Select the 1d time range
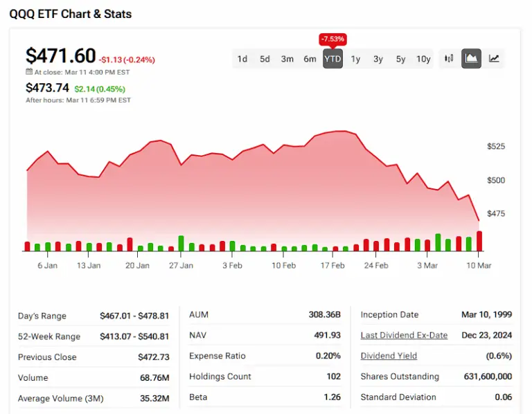 coord(242,59)
